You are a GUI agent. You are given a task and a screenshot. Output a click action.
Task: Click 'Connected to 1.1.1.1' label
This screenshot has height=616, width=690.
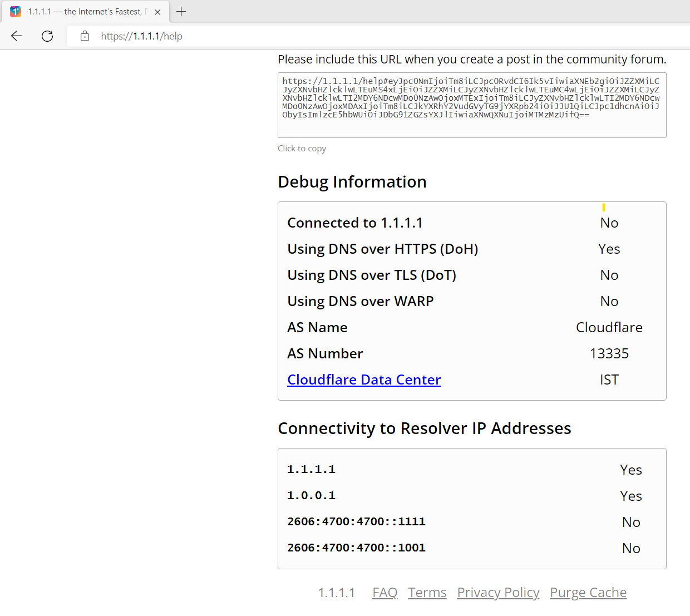click(355, 223)
